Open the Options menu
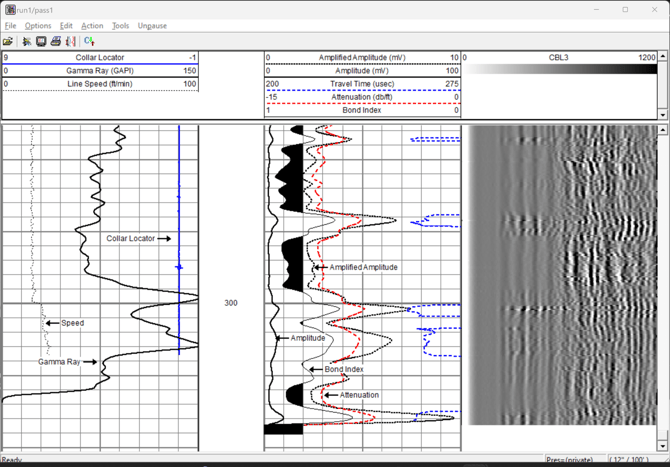Screen dimensions: 670x467 click(x=38, y=25)
